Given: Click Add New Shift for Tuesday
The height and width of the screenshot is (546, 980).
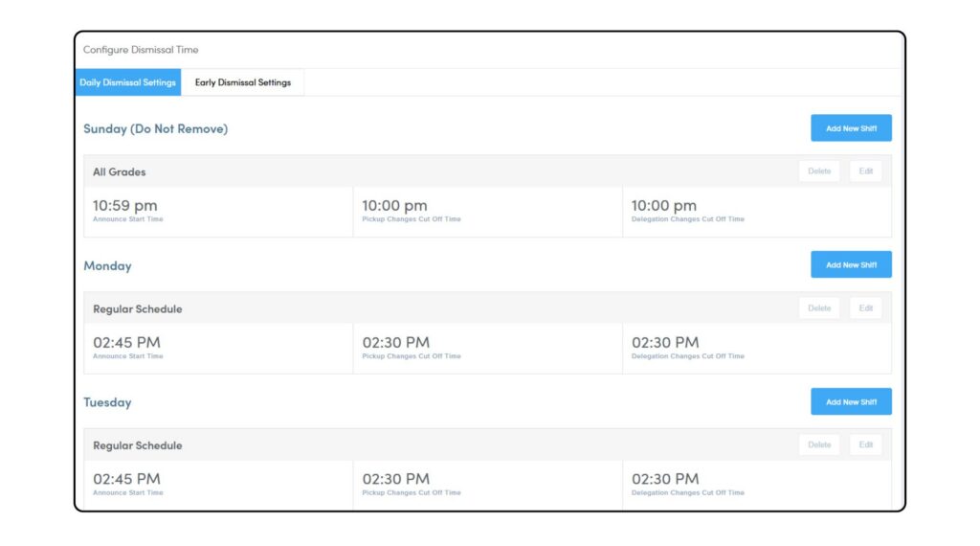Looking at the screenshot, I should click(851, 401).
